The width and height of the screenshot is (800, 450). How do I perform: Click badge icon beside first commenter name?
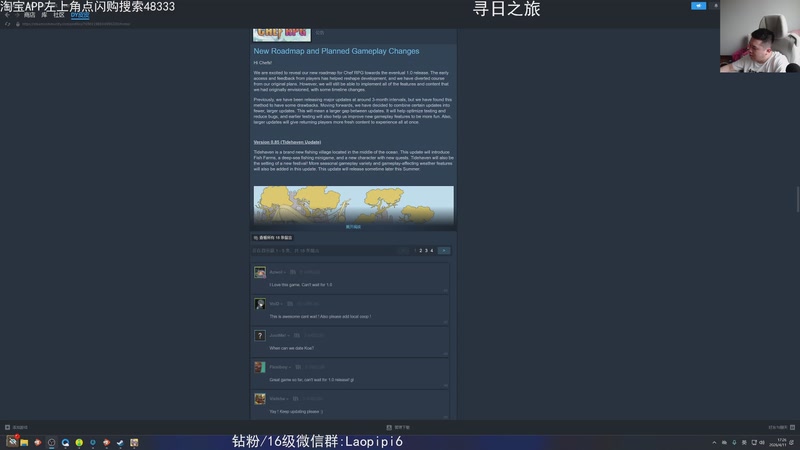click(293, 272)
